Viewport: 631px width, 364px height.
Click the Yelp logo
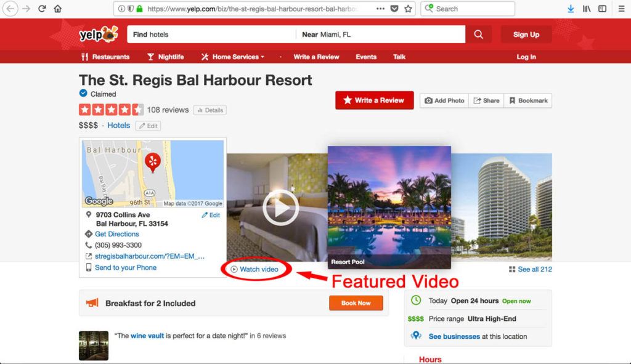tap(98, 34)
